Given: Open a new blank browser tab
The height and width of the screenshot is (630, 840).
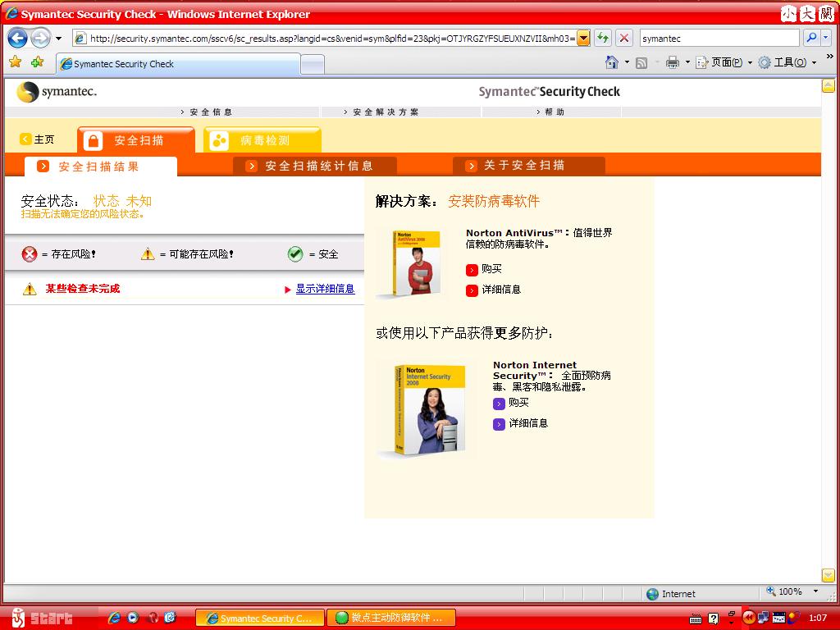Looking at the screenshot, I should pyautogui.click(x=313, y=64).
